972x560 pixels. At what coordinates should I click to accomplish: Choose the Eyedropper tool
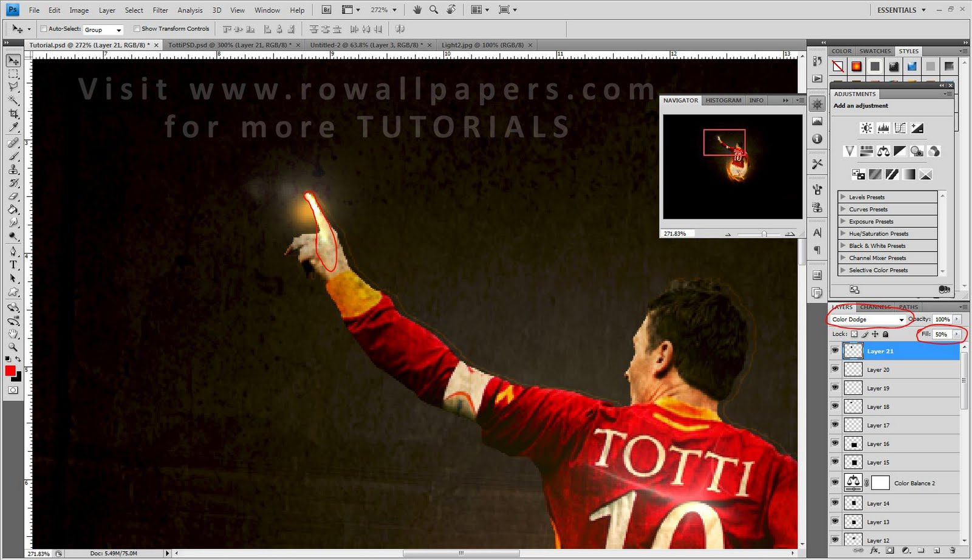point(13,127)
